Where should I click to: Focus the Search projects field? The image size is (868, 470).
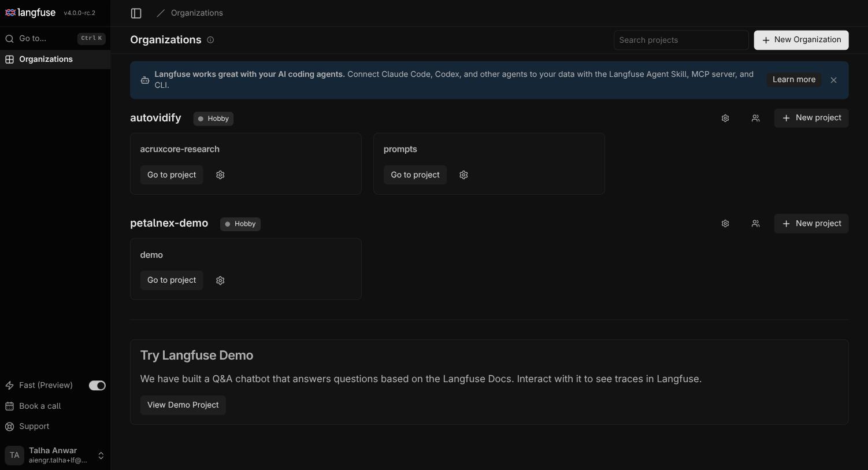681,40
